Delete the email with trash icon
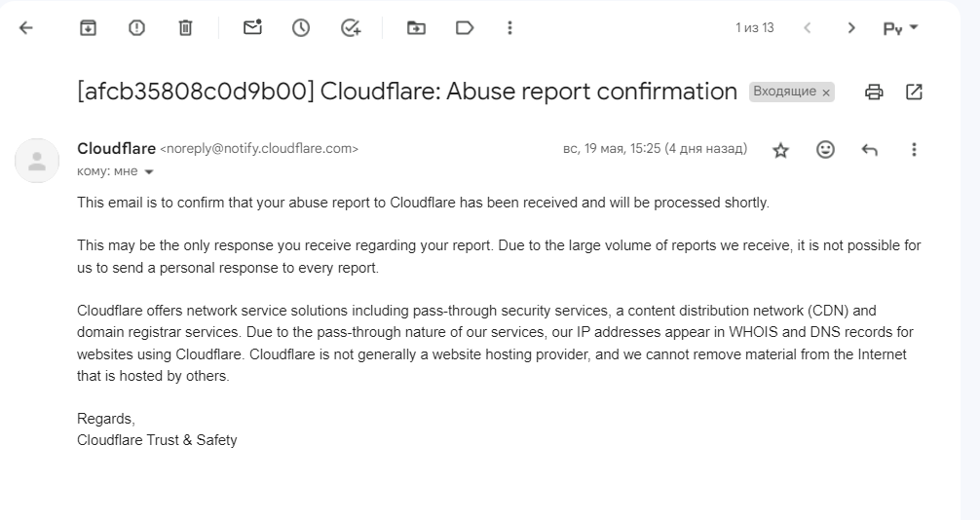The image size is (980, 520). (x=185, y=28)
